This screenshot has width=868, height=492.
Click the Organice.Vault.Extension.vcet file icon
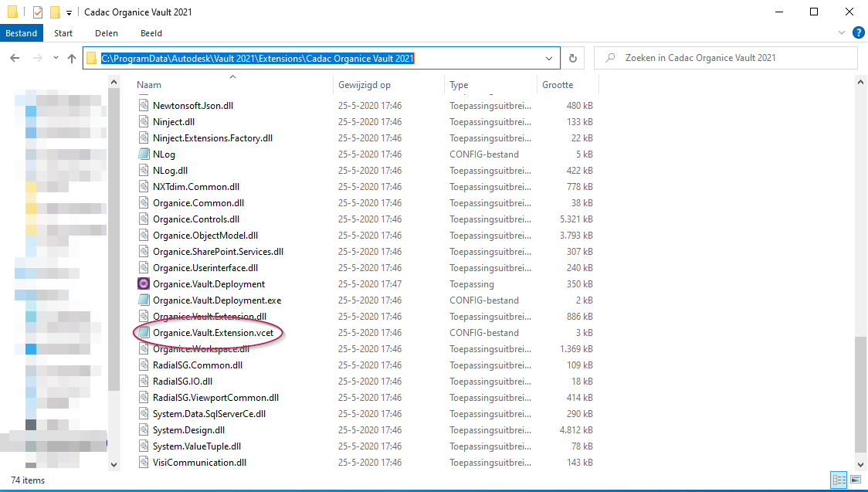click(x=144, y=333)
